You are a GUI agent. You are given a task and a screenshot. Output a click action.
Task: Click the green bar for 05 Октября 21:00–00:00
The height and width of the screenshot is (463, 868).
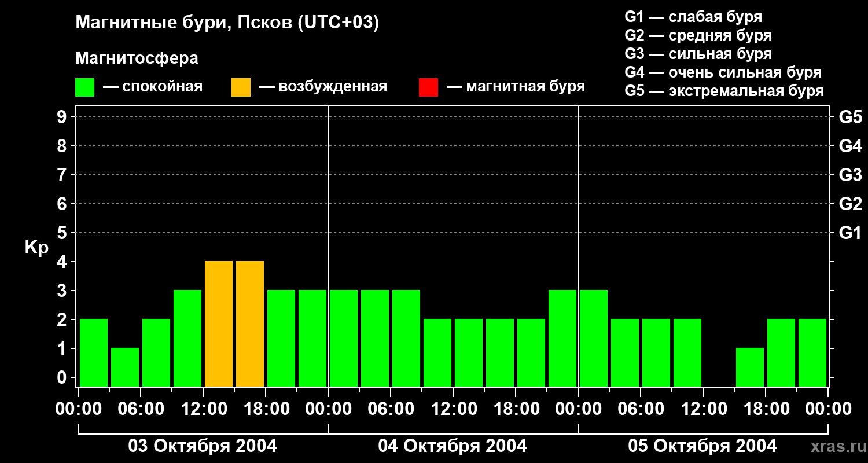812,352
